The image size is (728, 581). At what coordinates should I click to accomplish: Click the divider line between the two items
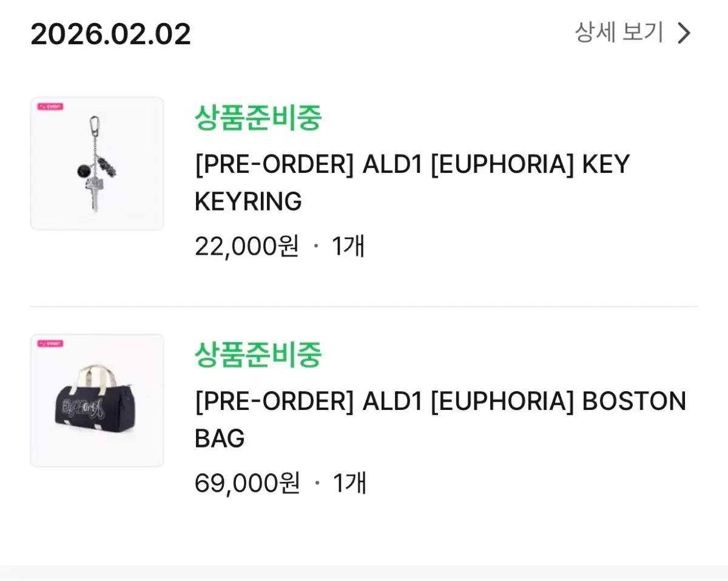pos(364,307)
